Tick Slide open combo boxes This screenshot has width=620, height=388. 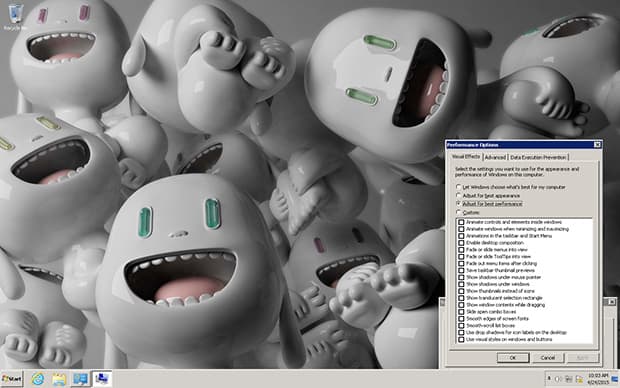point(461,312)
